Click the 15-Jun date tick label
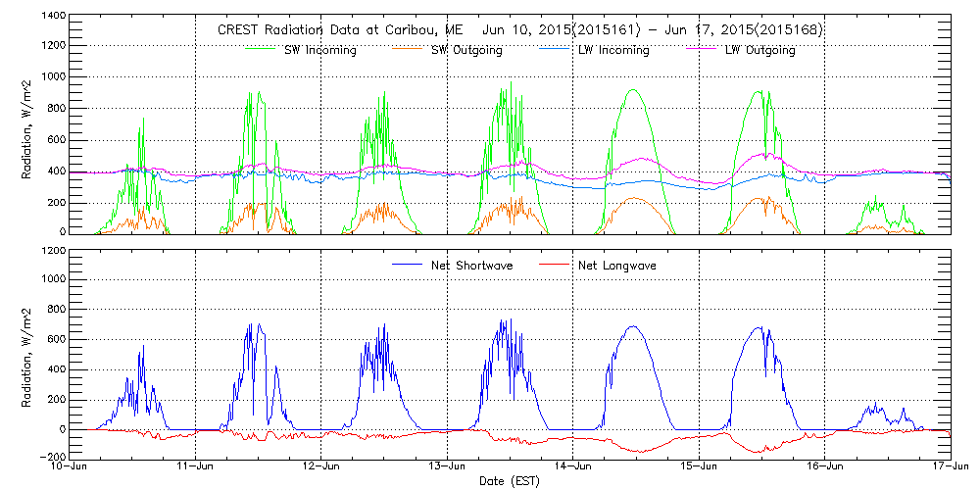This screenshot has width=980, height=490. pos(699,466)
